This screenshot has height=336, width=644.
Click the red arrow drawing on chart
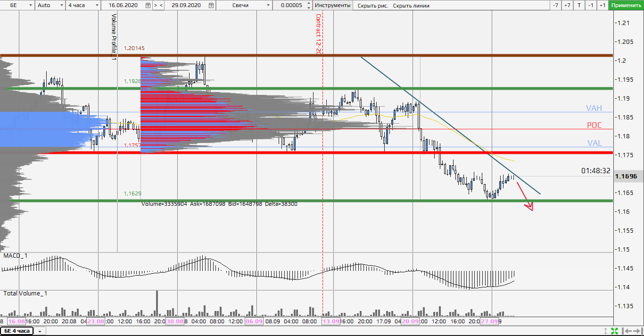click(525, 196)
